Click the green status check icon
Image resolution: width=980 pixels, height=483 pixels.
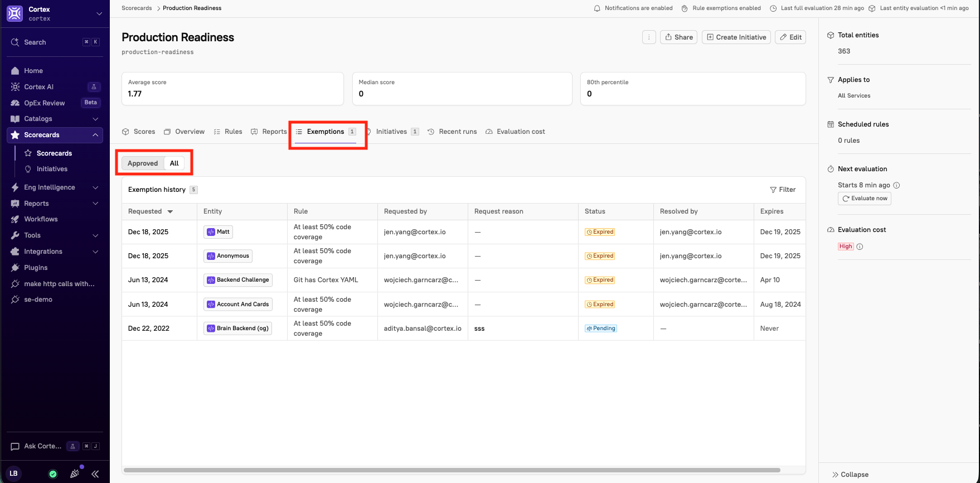pyautogui.click(x=53, y=474)
